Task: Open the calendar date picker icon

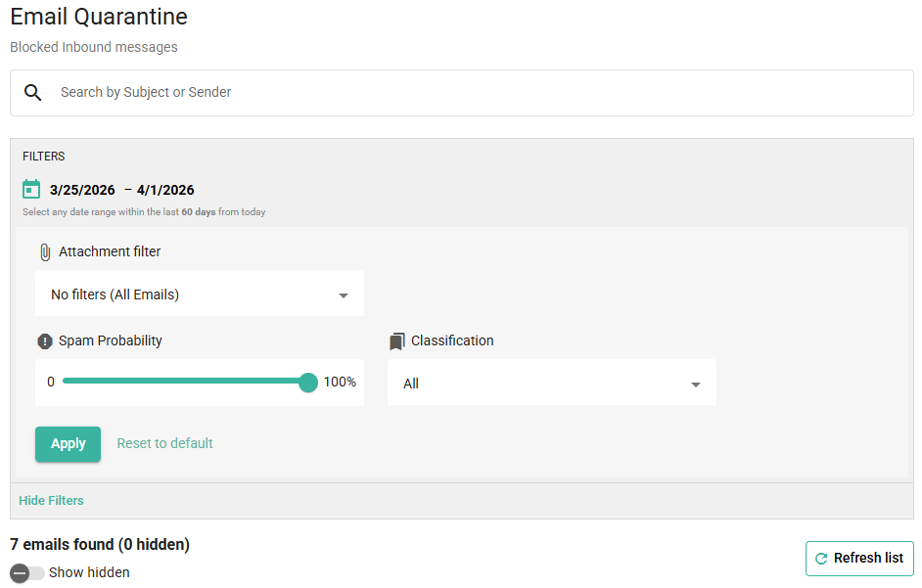Action: coord(31,189)
